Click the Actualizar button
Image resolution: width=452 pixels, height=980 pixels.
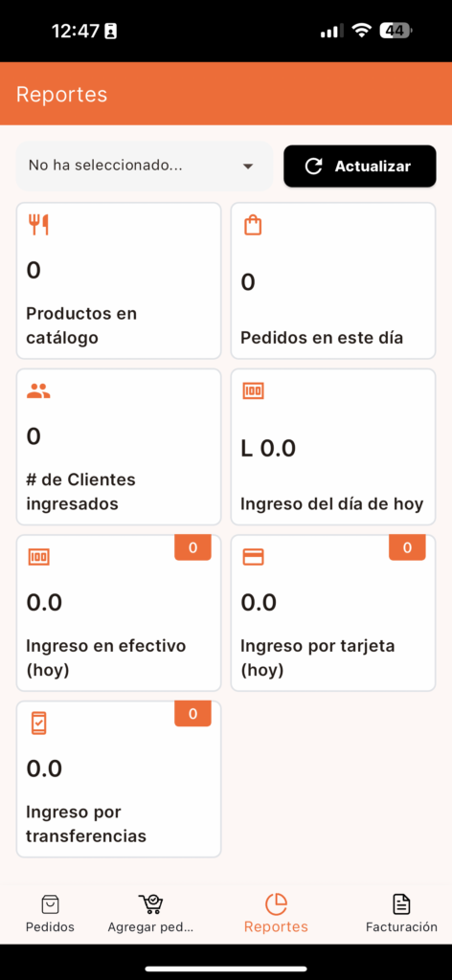[360, 167]
